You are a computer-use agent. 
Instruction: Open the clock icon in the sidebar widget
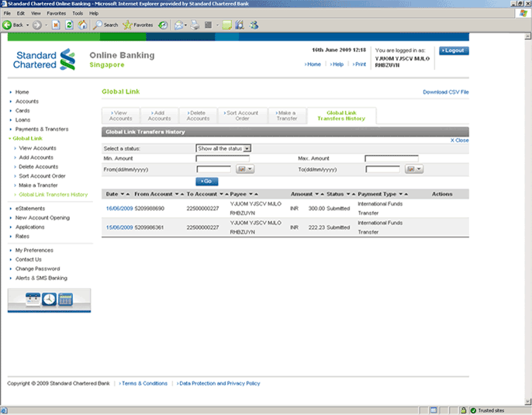pos(49,299)
